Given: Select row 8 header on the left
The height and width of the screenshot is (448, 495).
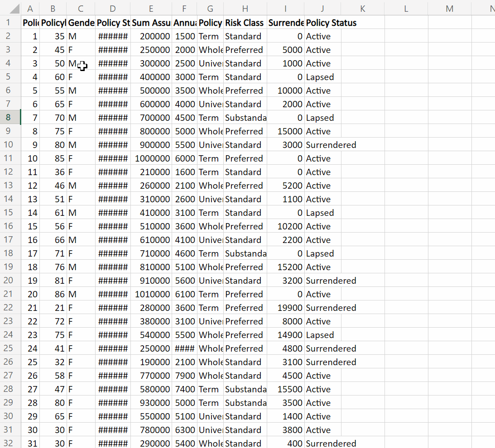Looking at the screenshot, I should tap(10, 117).
